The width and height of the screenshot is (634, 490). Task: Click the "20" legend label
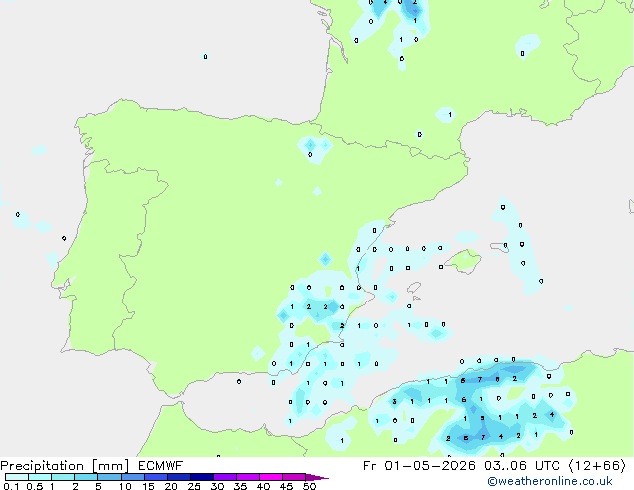coord(171,486)
